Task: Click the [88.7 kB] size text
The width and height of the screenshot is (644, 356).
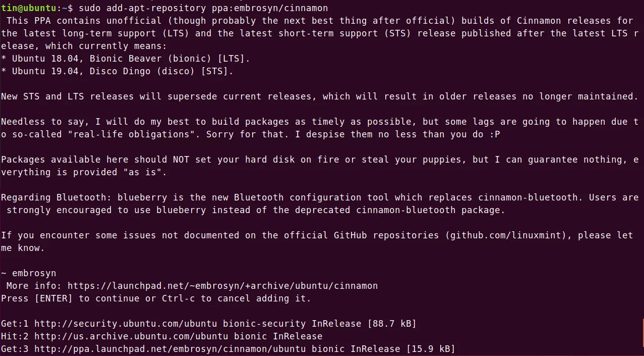Action: 392,324
